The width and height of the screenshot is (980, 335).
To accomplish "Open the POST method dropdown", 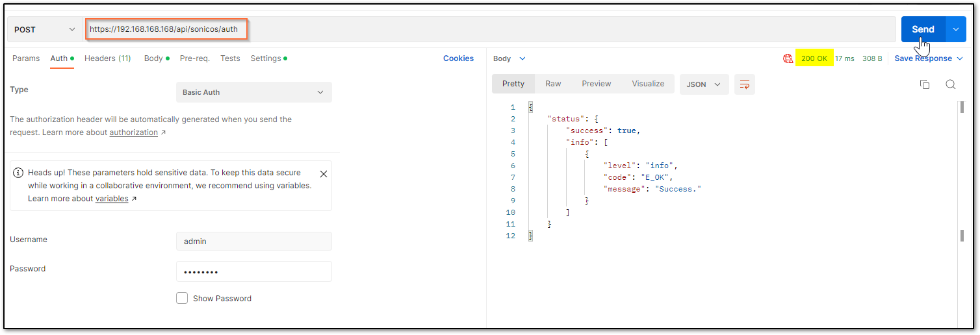I will tap(45, 29).
